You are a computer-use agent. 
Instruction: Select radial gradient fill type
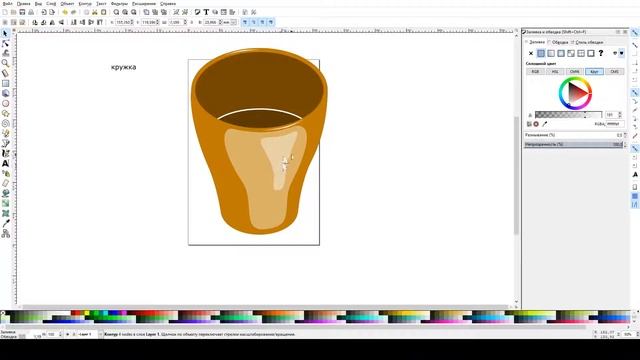[561, 53]
